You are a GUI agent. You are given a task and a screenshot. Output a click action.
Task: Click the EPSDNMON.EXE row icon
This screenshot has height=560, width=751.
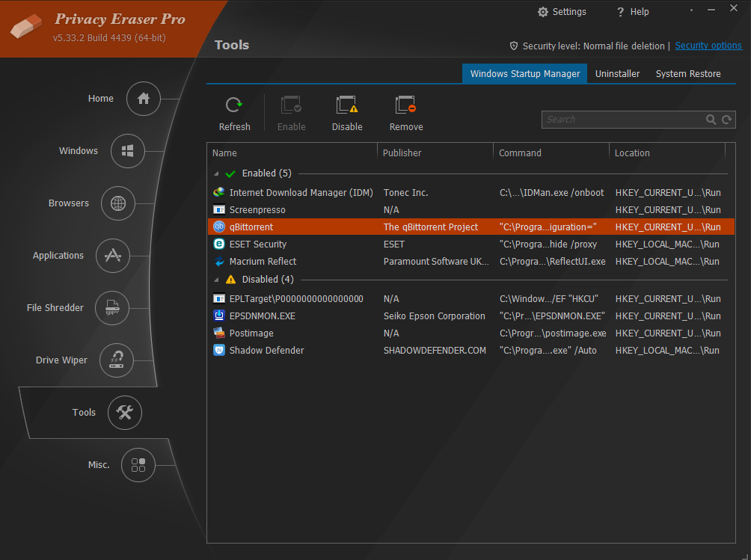pyautogui.click(x=219, y=316)
